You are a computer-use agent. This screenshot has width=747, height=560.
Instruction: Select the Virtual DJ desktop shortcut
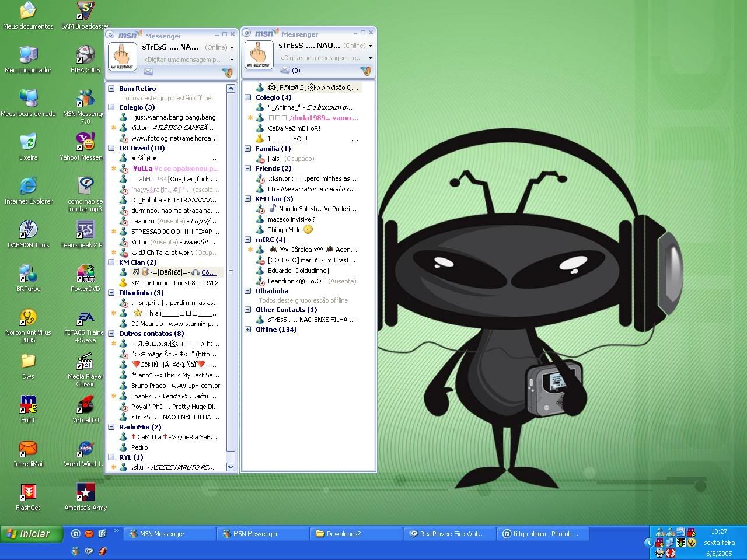pyautogui.click(x=85, y=409)
